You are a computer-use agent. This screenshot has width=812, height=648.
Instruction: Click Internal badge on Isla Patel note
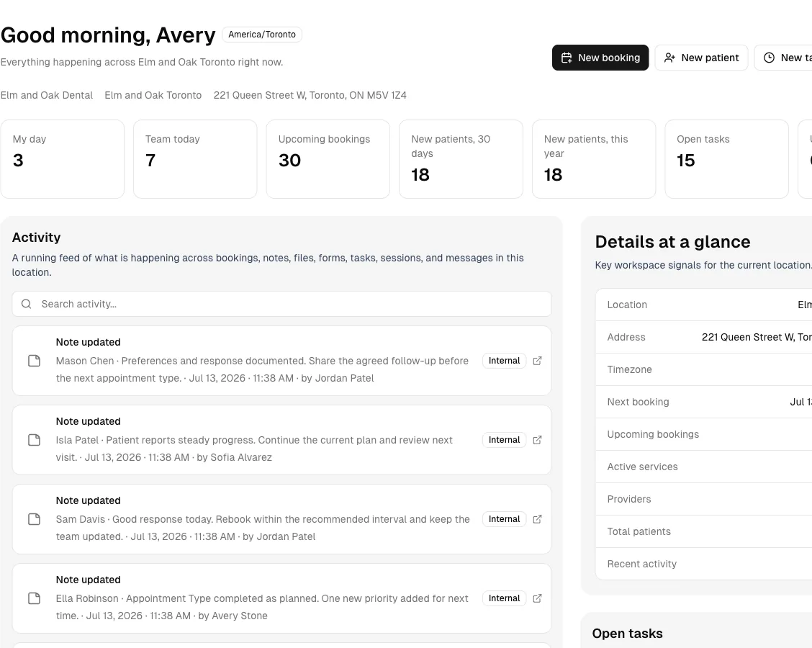(504, 440)
